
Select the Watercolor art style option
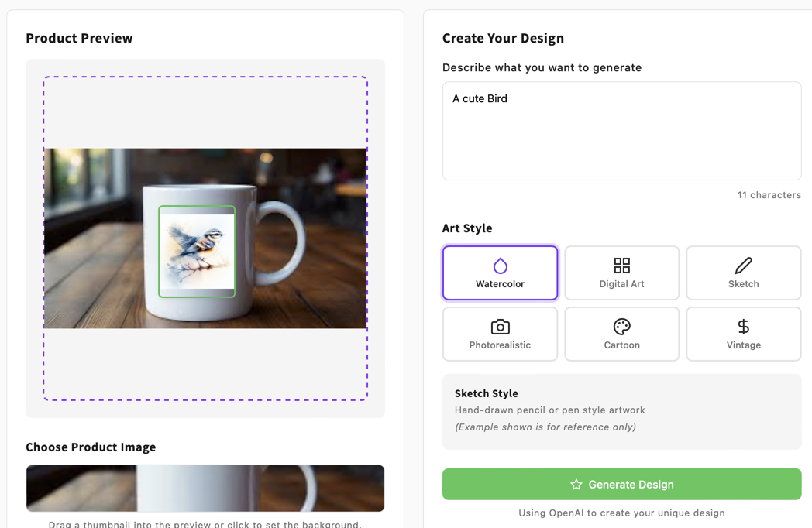(x=500, y=273)
